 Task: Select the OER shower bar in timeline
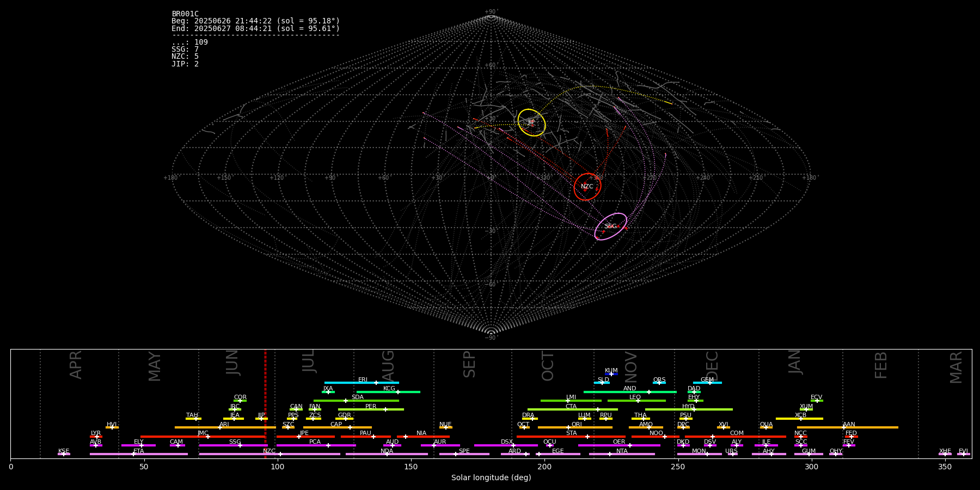(619, 445)
